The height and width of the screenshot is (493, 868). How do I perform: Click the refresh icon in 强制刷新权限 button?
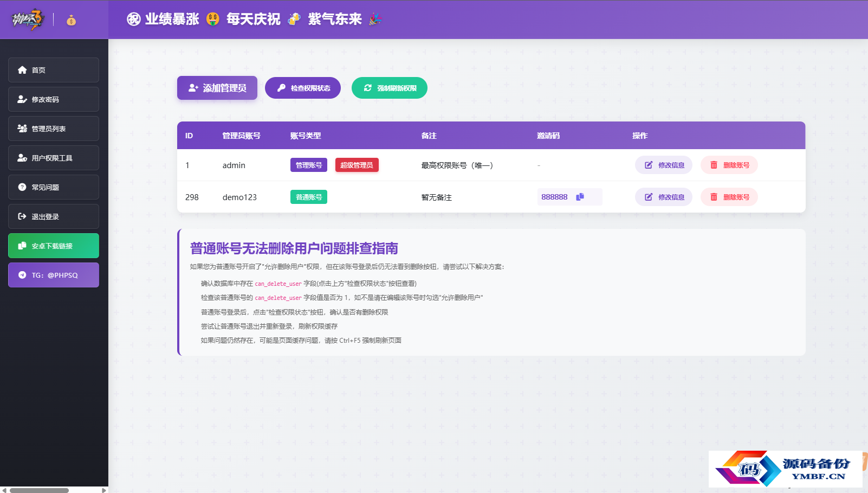tap(368, 88)
